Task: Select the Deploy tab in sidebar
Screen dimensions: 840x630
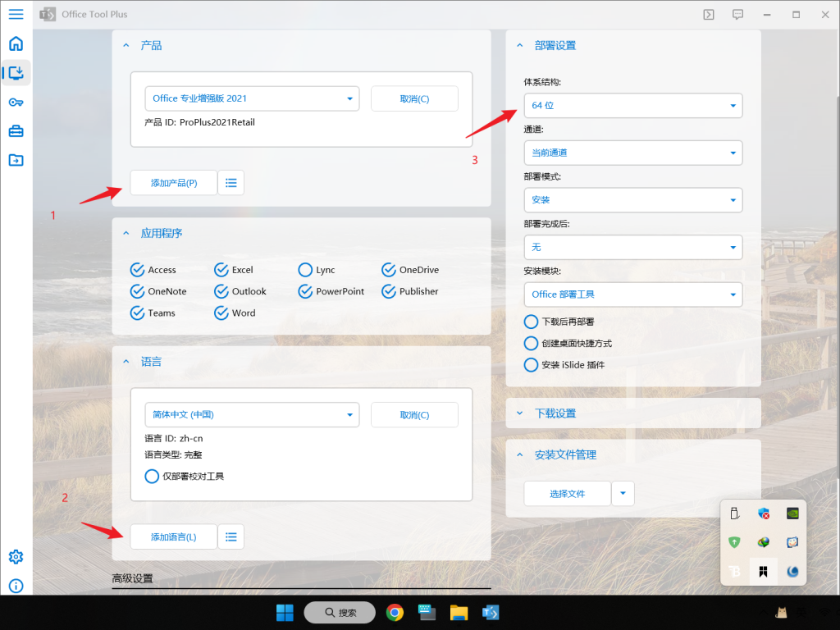Action: pyautogui.click(x=16, y=72)
